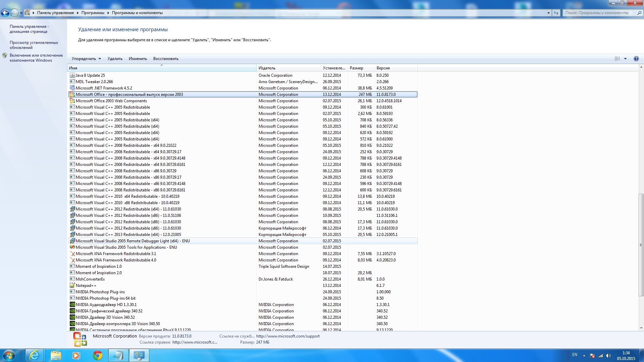Open the address bar history dropdown
The width and height of the screenshot is (644, 362).
coord(548,13)
